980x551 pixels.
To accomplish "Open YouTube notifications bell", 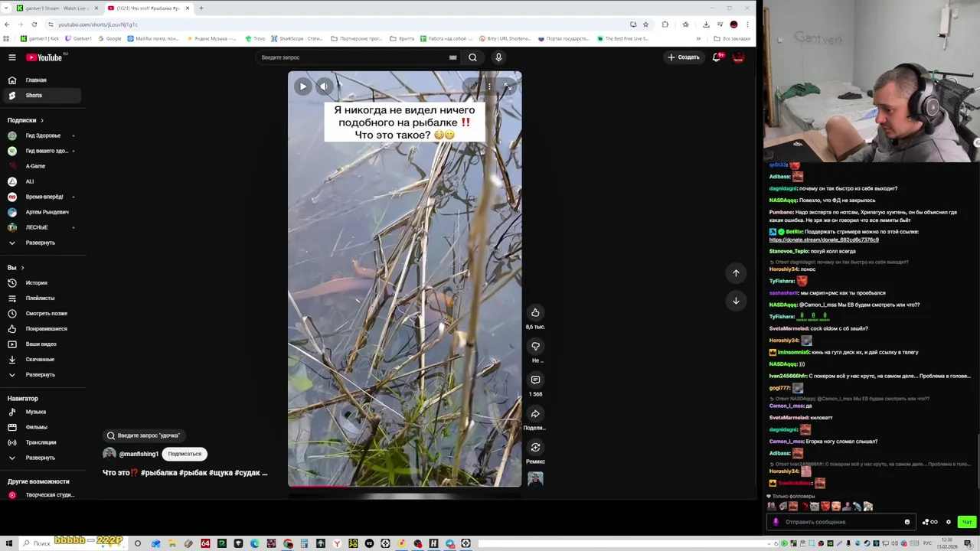I will [717, 57].
